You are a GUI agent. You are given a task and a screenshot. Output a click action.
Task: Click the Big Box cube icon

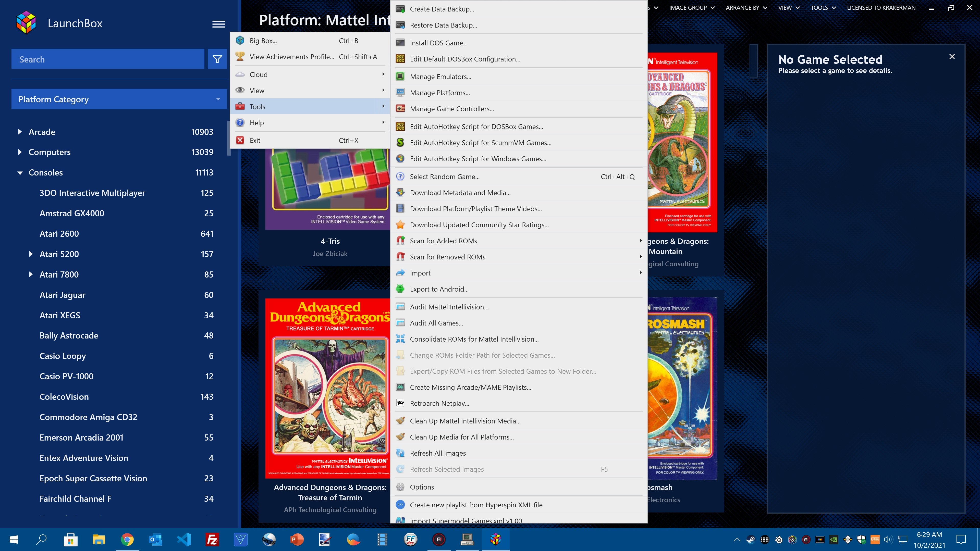[240, 40]
